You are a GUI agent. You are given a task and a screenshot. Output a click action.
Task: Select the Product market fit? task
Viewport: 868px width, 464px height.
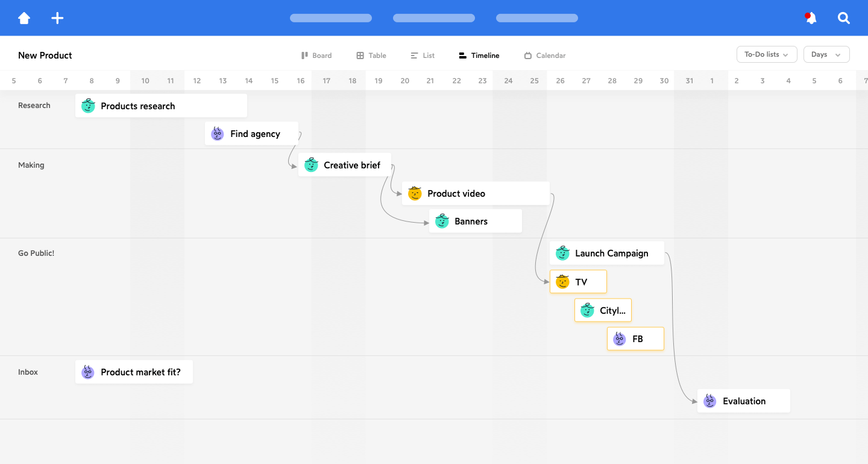pos(140,372)
